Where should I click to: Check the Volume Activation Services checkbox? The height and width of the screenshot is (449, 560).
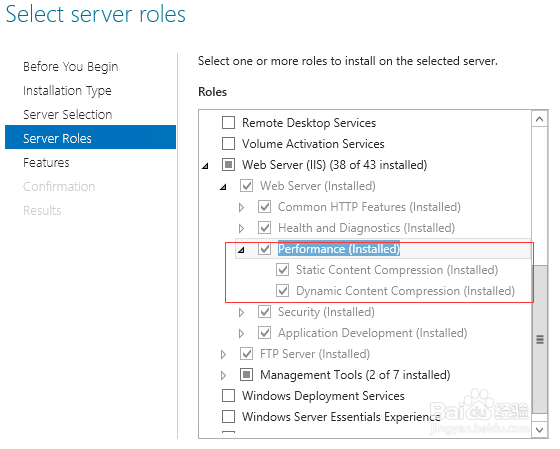point(228,144)
